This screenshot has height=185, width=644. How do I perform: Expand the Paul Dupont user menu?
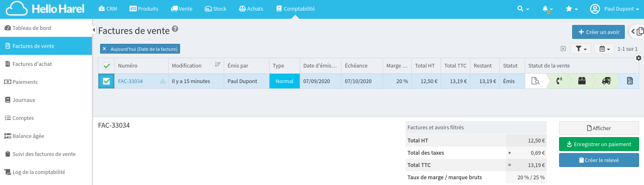(x=615, y=9)
